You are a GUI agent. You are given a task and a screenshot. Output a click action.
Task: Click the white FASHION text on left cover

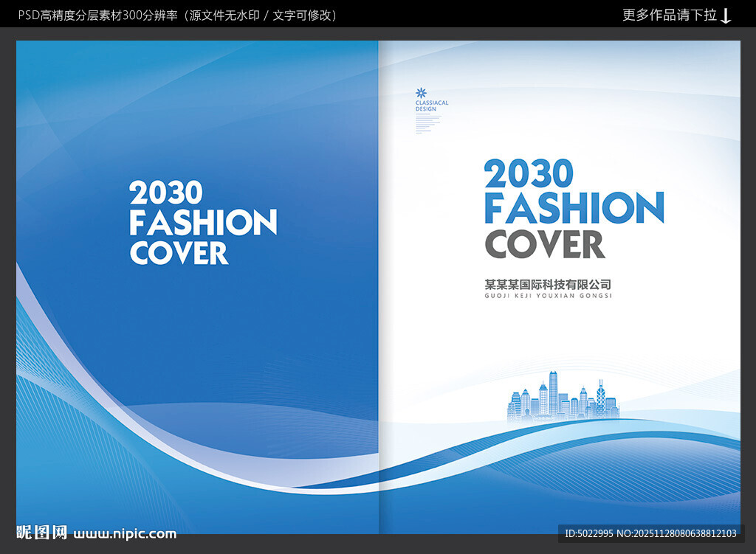203,222
